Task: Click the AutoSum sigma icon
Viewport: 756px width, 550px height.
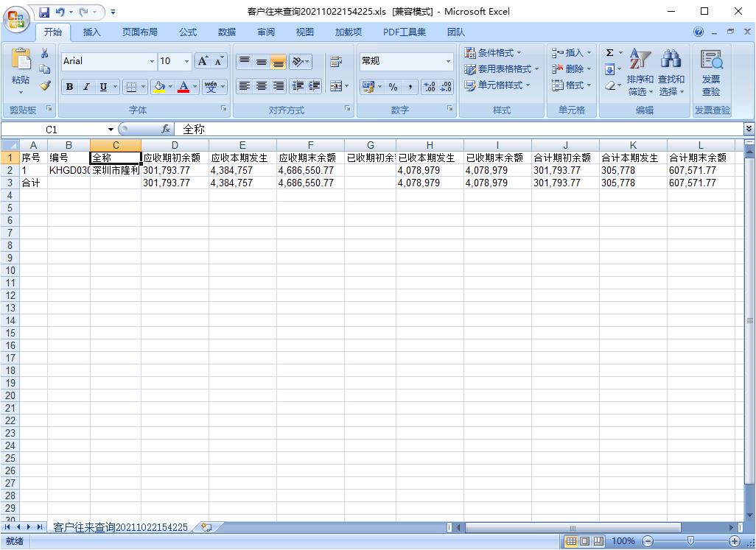Action: (609, 53)
